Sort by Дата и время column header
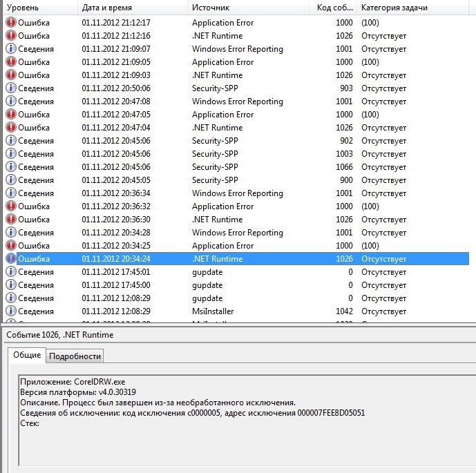476x473 pixels. [x=133, y=8]
